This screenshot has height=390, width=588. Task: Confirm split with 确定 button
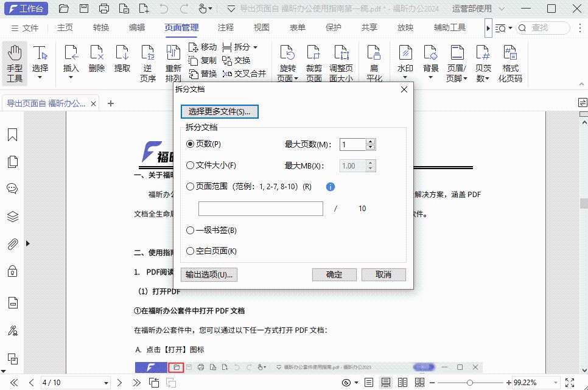pos(334,274)
